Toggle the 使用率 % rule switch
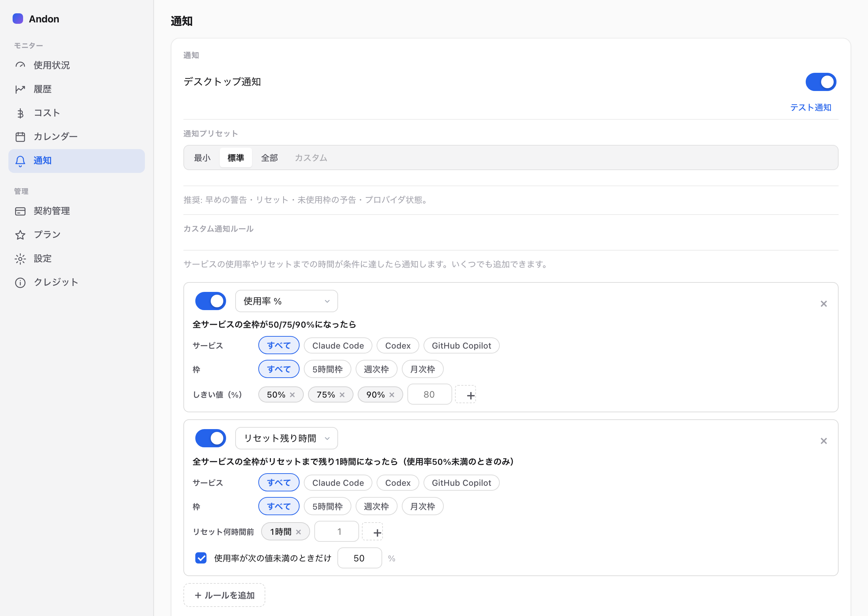 click(210, 301)
